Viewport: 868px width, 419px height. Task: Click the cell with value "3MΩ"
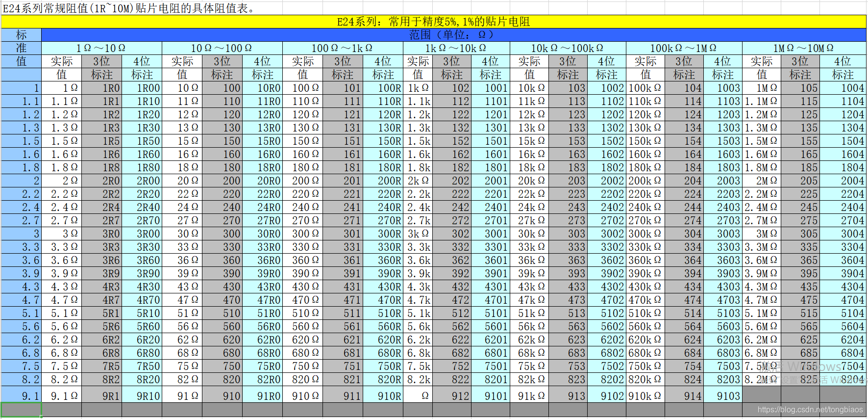point(762,234)
